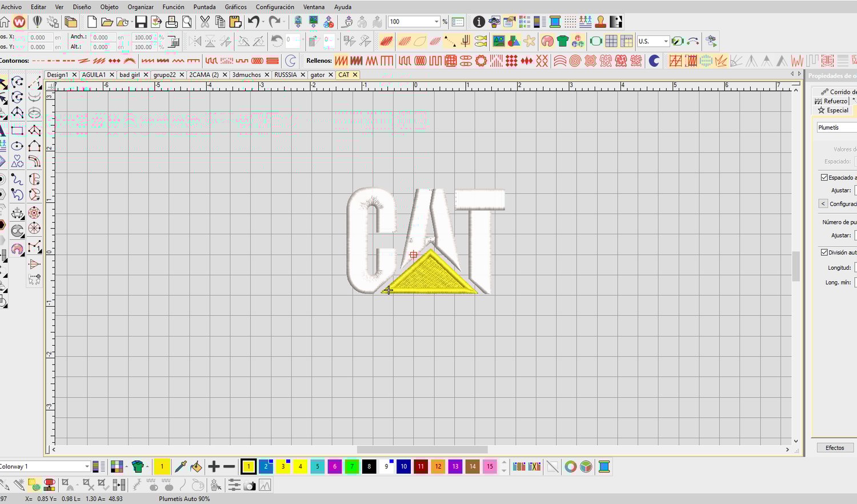Open the Archivo menu

(x=11, y=7)
